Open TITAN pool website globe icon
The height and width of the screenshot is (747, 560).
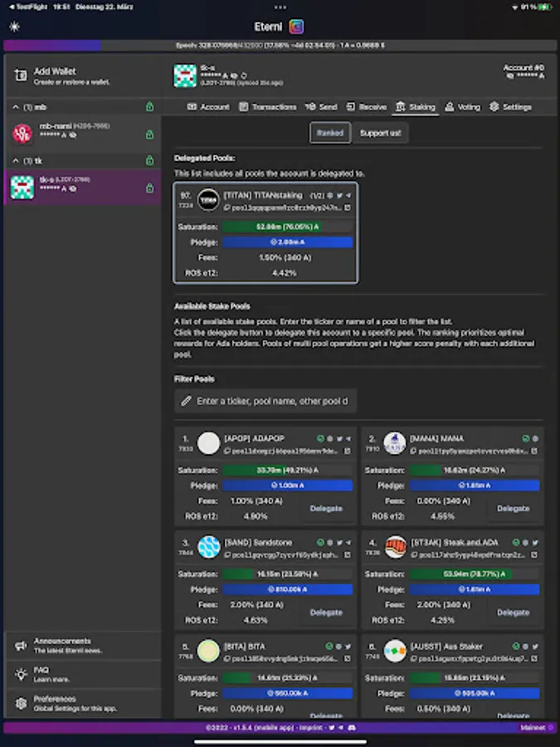(x=330, y=195)
